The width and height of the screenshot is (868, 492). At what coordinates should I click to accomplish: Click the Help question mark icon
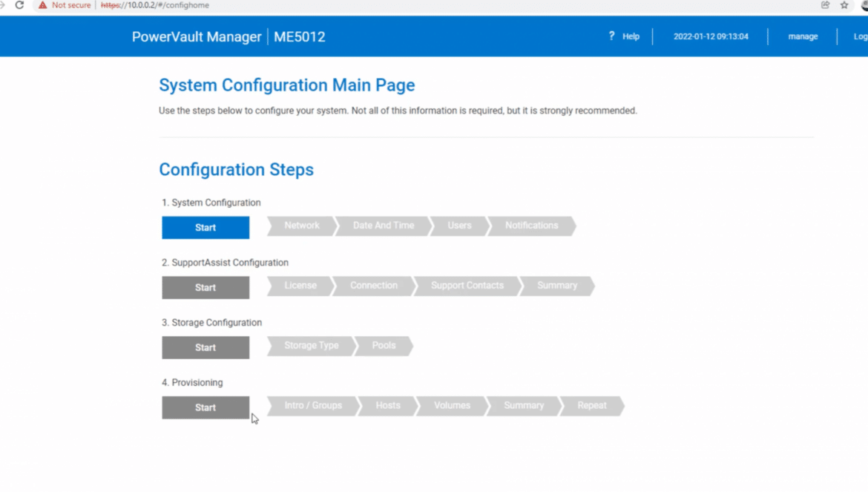point(612,36)
